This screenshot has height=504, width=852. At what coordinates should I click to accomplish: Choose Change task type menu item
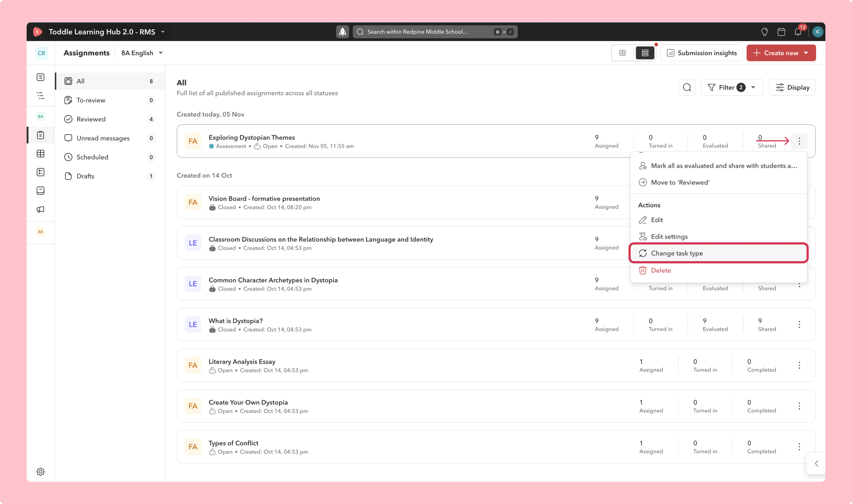718,253
